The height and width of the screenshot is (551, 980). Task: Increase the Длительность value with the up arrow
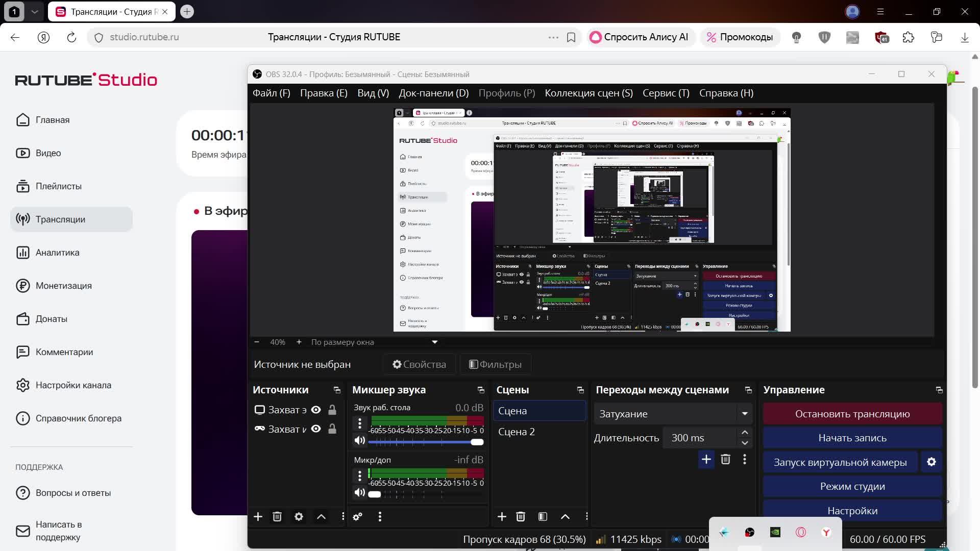(x=745, y=433)
